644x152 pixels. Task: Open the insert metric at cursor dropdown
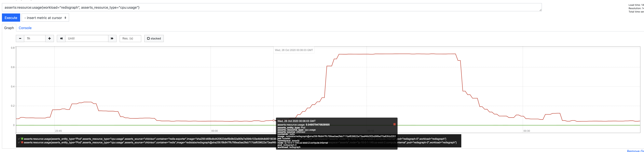45,18
